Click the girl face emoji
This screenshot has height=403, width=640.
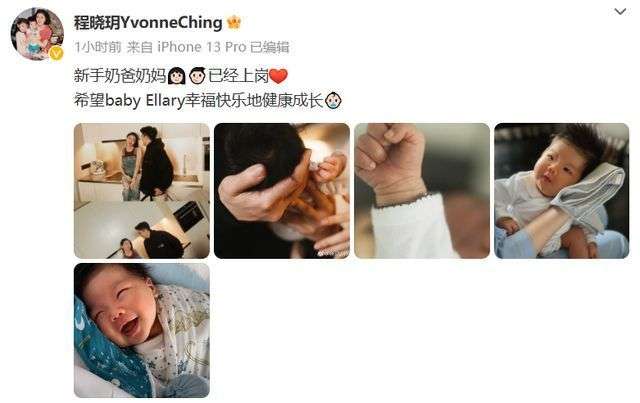177,76
